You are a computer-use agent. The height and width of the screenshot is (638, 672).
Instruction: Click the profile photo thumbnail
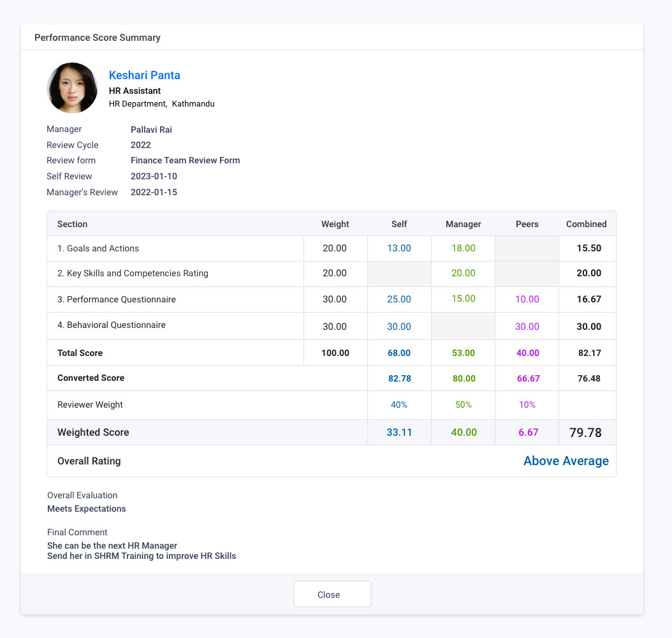72,87
